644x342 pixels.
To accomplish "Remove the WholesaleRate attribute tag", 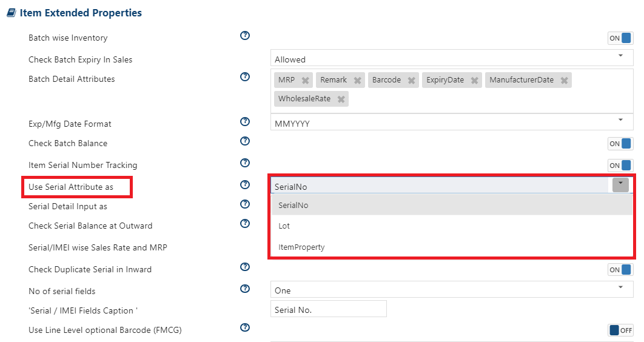I will tap(341, 99).
